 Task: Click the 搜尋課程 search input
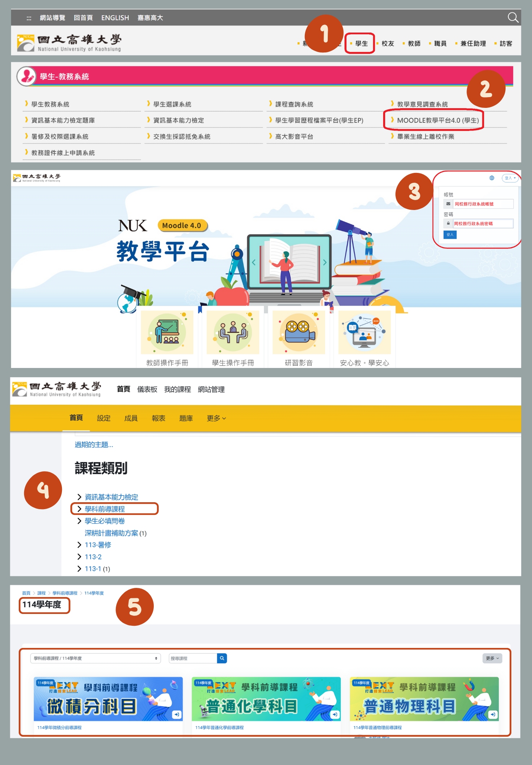tap(193, 658)
